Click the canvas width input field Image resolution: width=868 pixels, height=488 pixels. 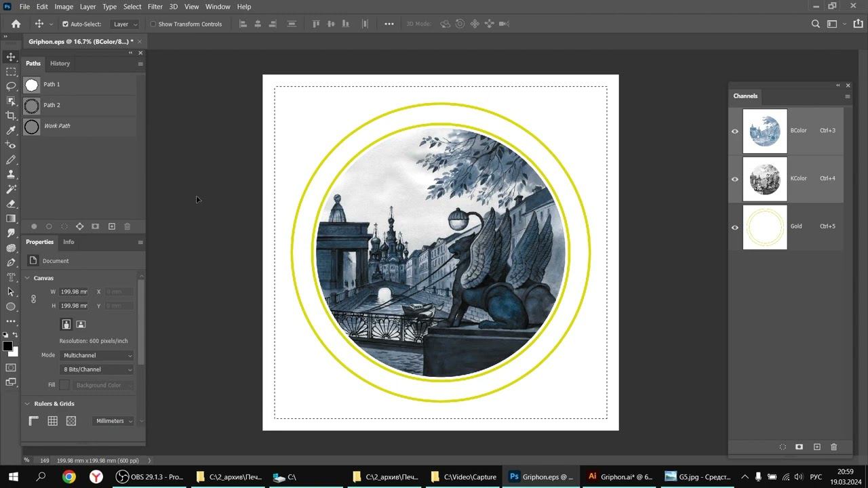pos(74,291)
